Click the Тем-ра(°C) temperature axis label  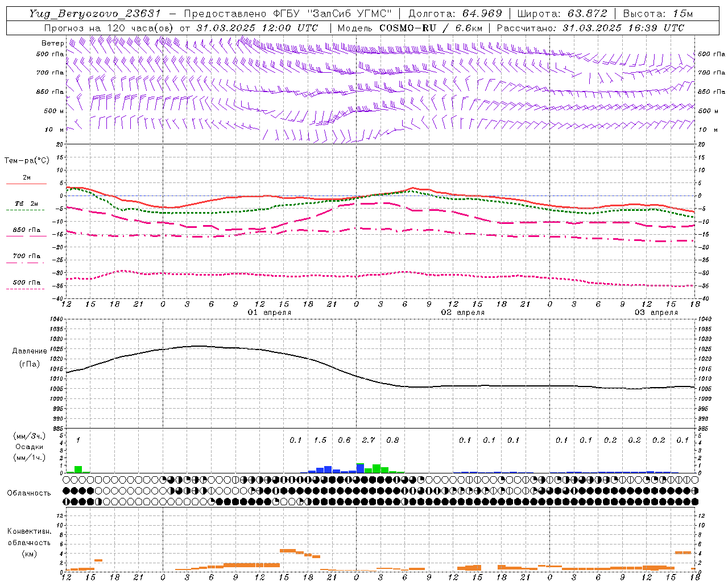[27, 161]
